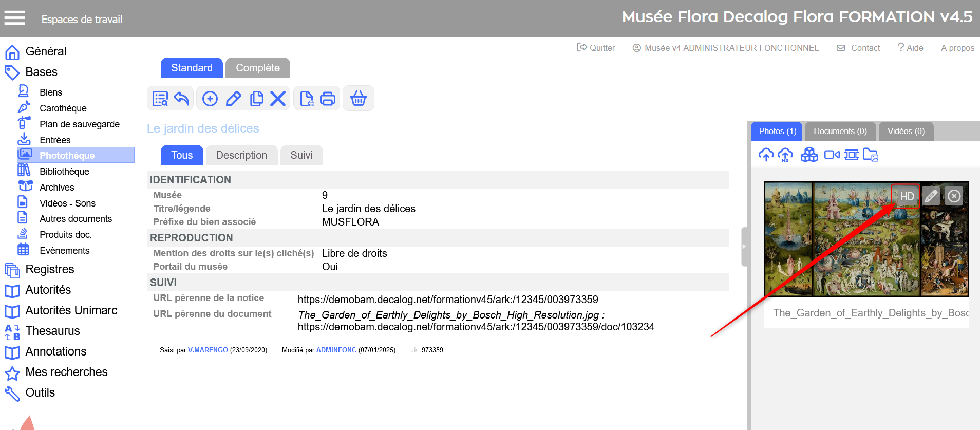Click the Le jardin des délices record title
980x430 pixels.
203,128
